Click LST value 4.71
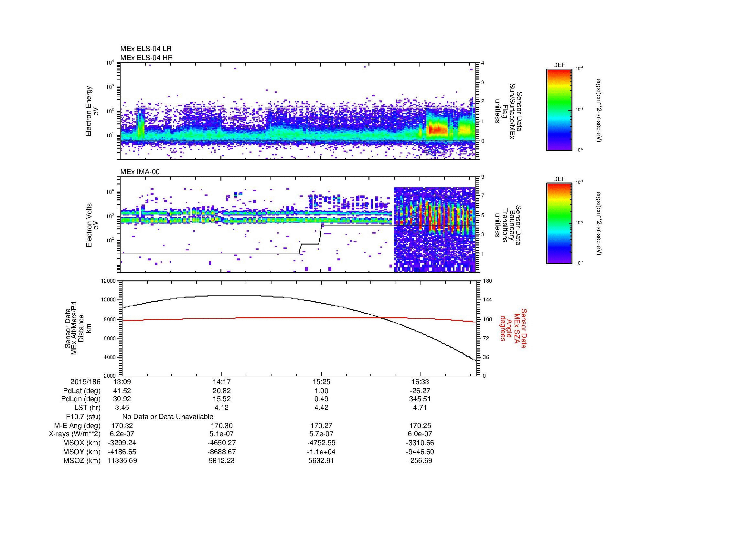Viewport: 756px width, 534px height. (420, 408)
